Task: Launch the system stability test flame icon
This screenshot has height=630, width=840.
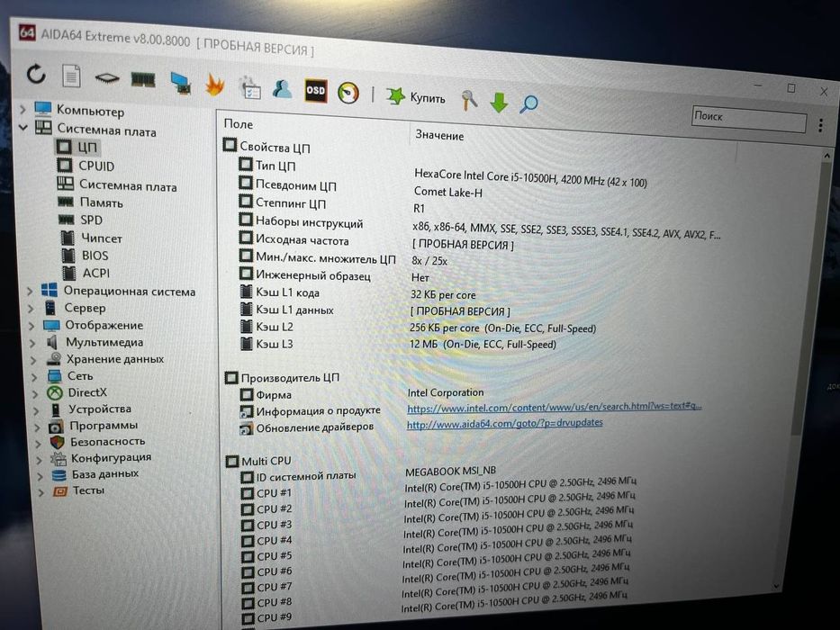Action: point(215,85)
